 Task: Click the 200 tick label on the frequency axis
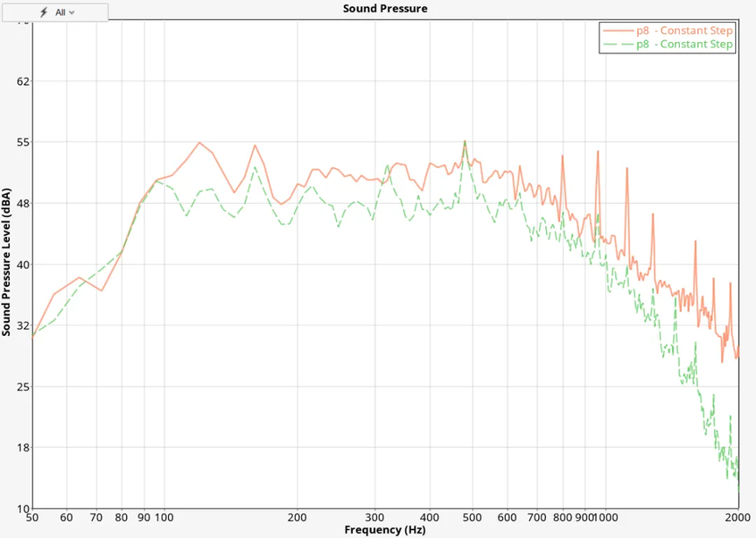coord(297,517)
